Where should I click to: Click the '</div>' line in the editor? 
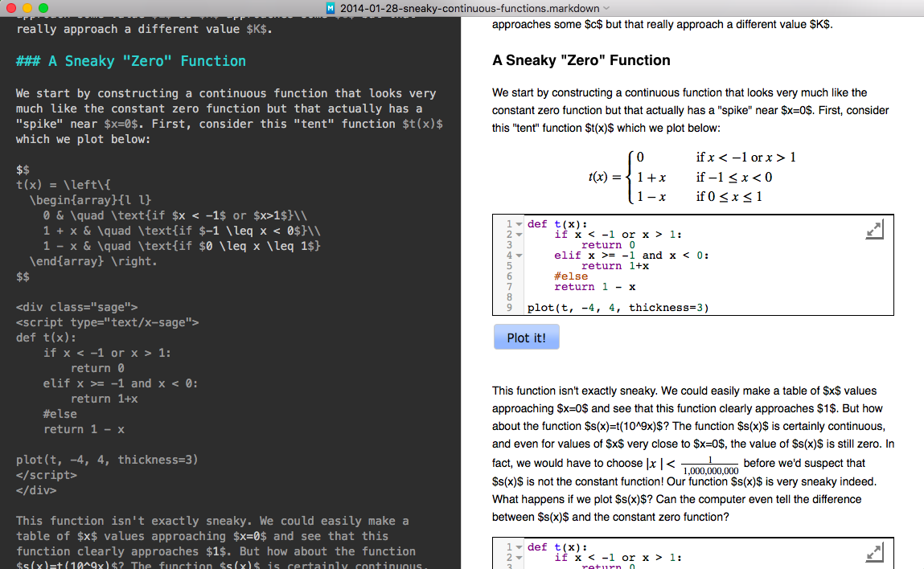coord(36,491)
